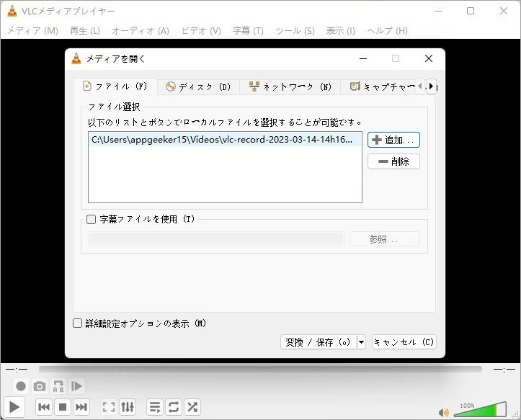The image size is (521, 420).
Task: Open the ビデオ (V) menu
Action: 201,31
